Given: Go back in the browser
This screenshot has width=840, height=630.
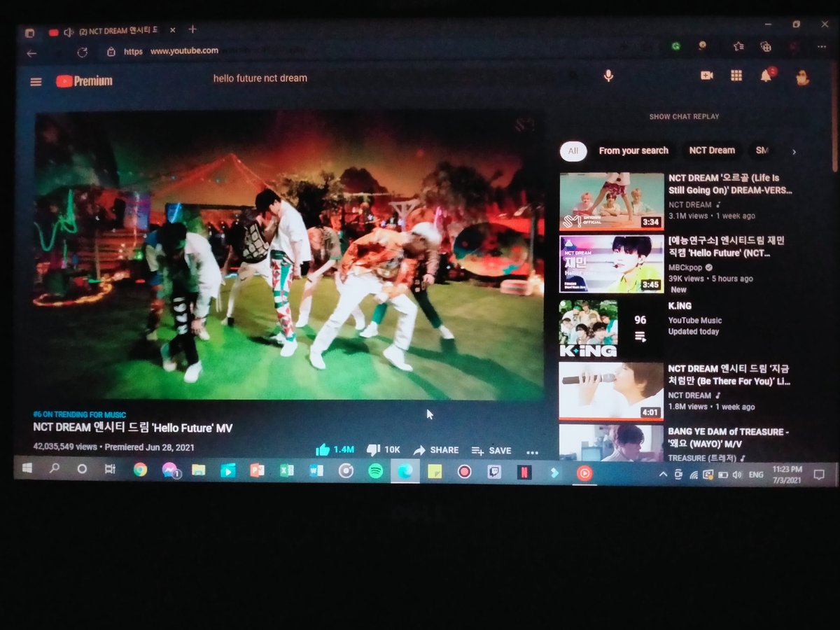Looking at the screenshot, I should (x=31, y=52).
